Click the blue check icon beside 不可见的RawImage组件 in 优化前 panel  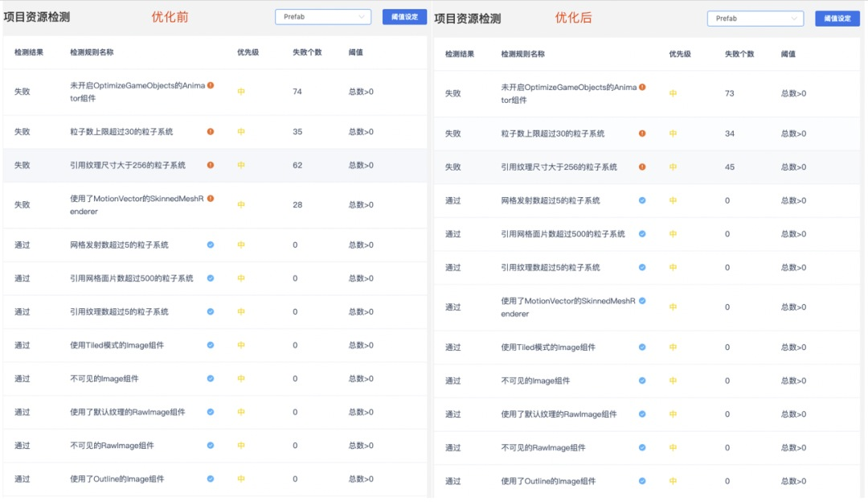(x=211, y=446)
